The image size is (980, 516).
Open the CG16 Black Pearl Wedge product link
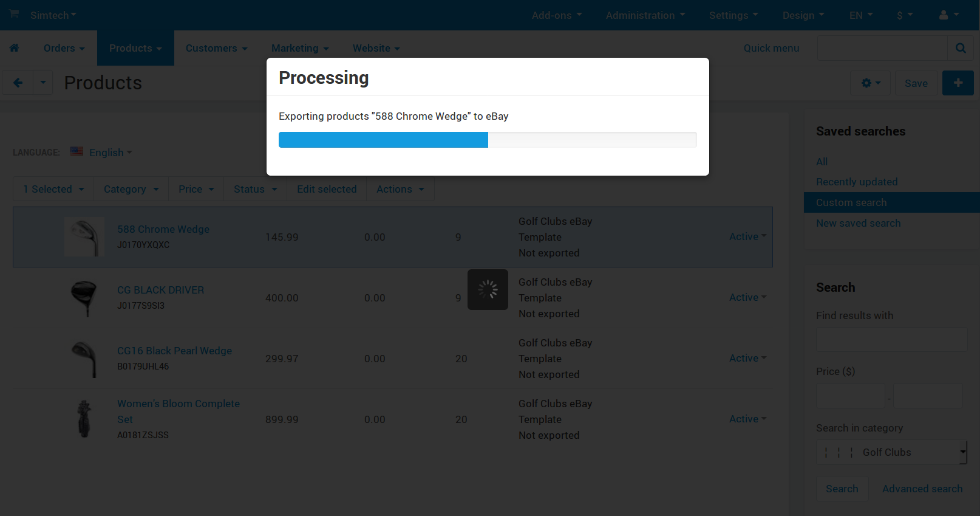click(x=174, y=351)
